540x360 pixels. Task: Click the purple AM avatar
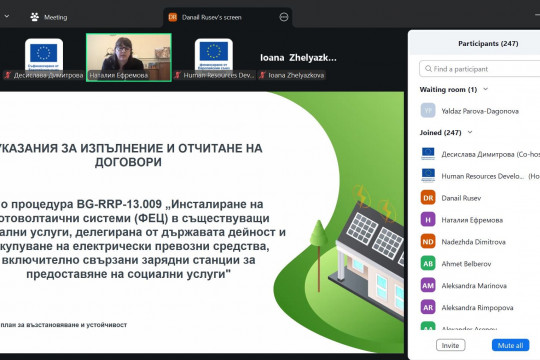[x=428, y=285]
